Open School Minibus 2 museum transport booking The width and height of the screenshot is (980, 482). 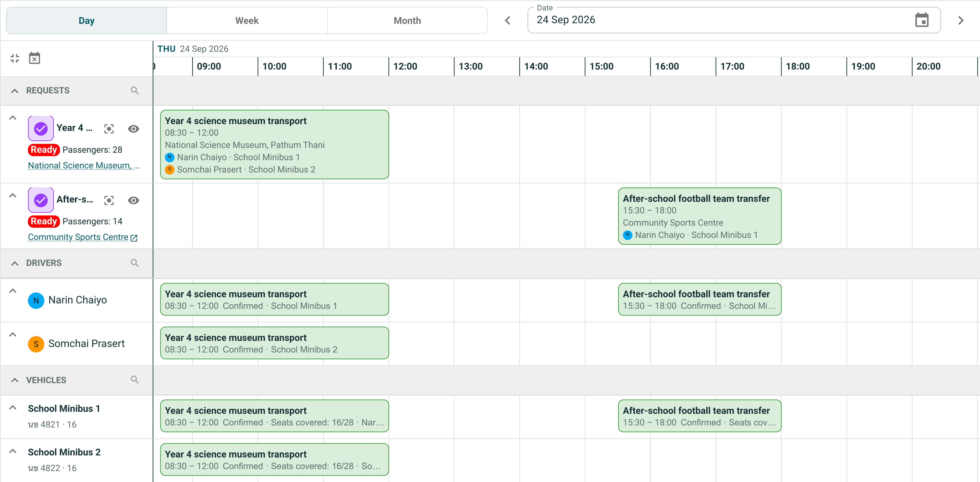point(274,460)
